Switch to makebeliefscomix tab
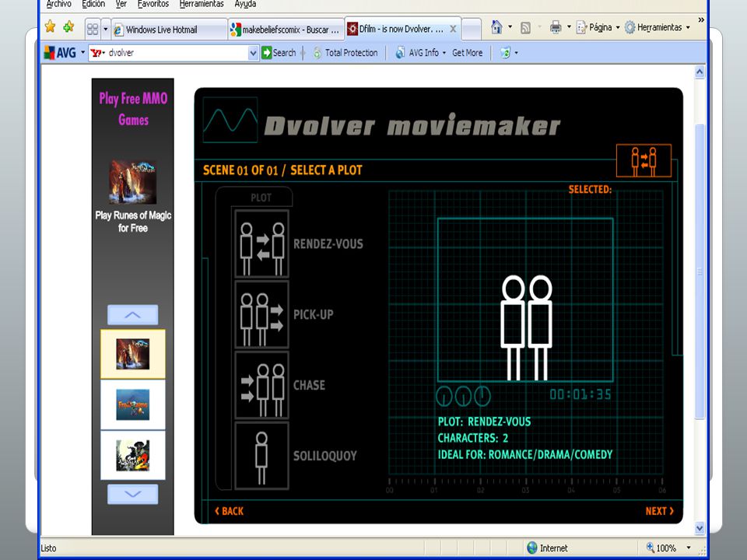This screenshot has height=560, width=747. [286, 30]
